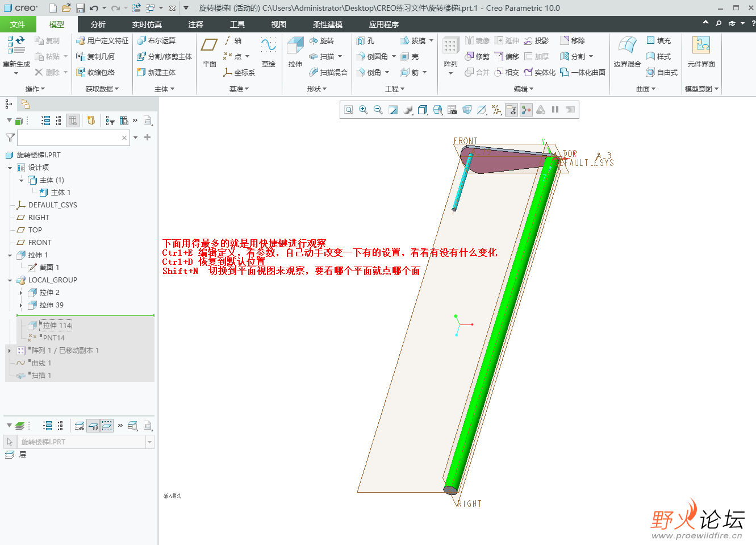Open the 形状 group dropdown
The width and height of the screenshot is (756, 545).
pyautogui.click(x=316, y=89)
